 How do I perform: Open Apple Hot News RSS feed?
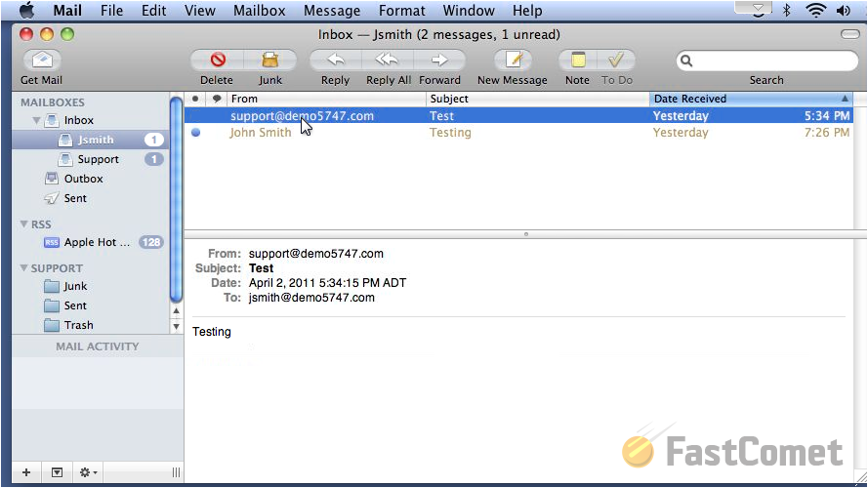(89, 242)
